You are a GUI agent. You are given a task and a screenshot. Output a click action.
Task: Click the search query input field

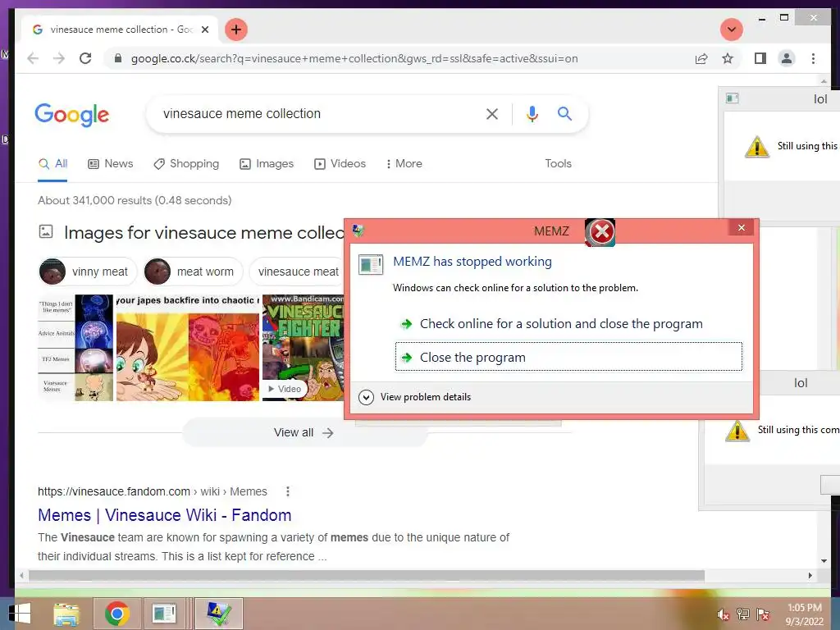click(319, 113)
